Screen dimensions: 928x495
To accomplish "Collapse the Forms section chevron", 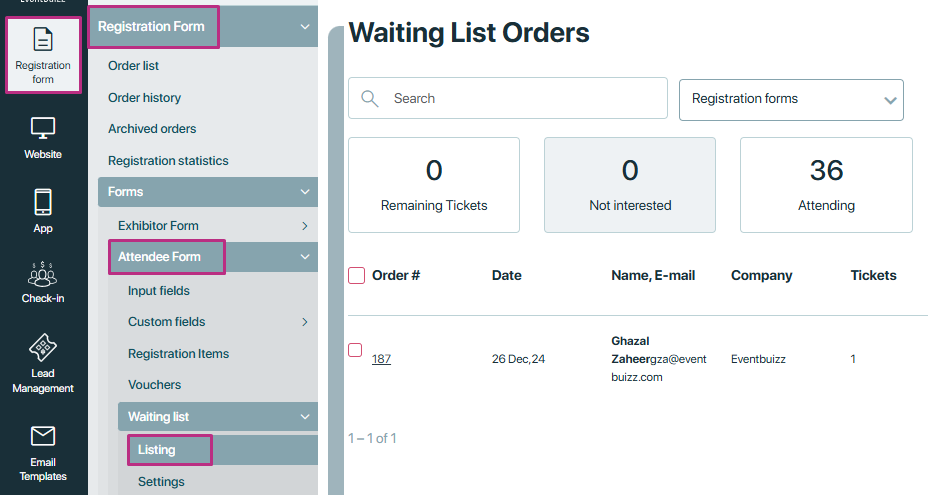I will pos(305,192).
